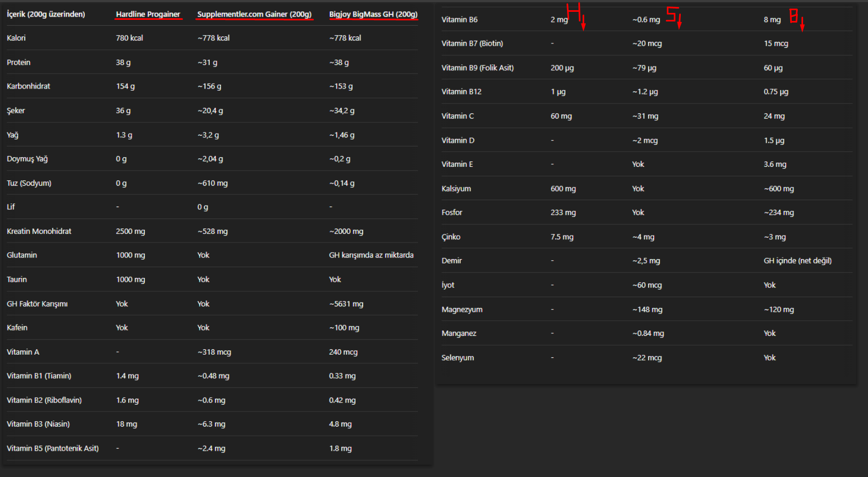Image resolution: width=868 pixels, height=477 pixels.
Task: Click the Hardline Progainer column header
Action: [148, 14]
